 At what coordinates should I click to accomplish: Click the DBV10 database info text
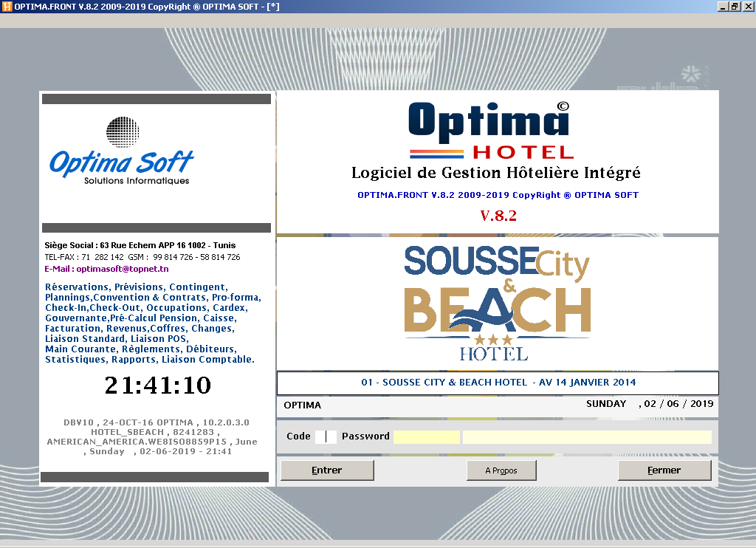tap(157, 422)
